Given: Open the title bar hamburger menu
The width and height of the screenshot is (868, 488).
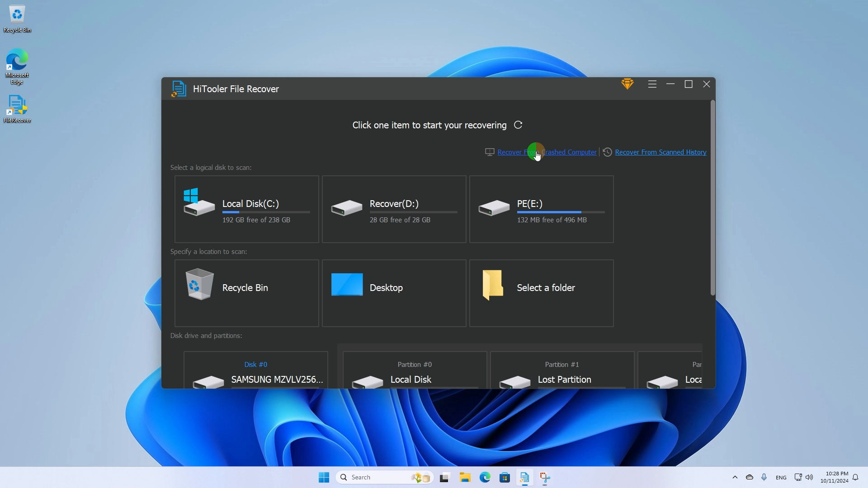Looking at the screenshot, I should [652, 84].
